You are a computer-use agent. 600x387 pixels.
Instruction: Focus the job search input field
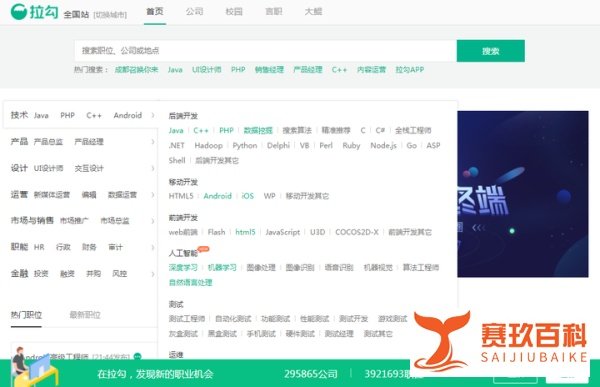[266, 51]
